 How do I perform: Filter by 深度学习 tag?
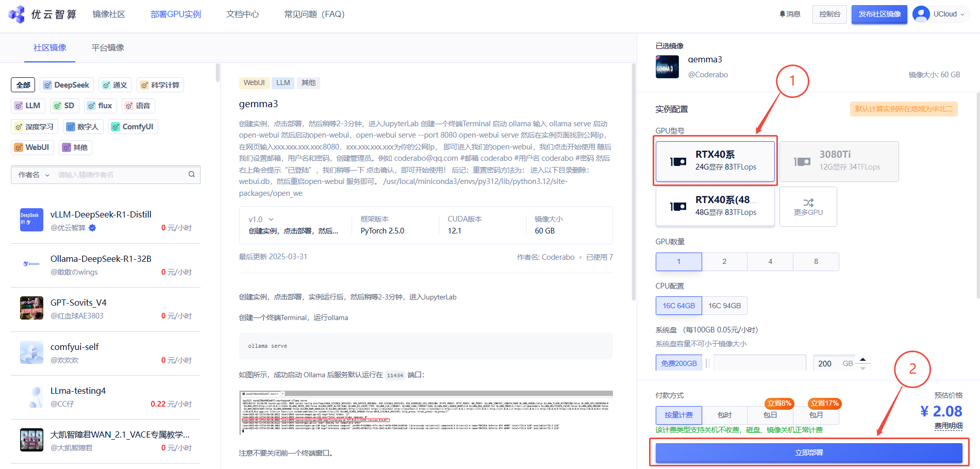coord(35,127)
